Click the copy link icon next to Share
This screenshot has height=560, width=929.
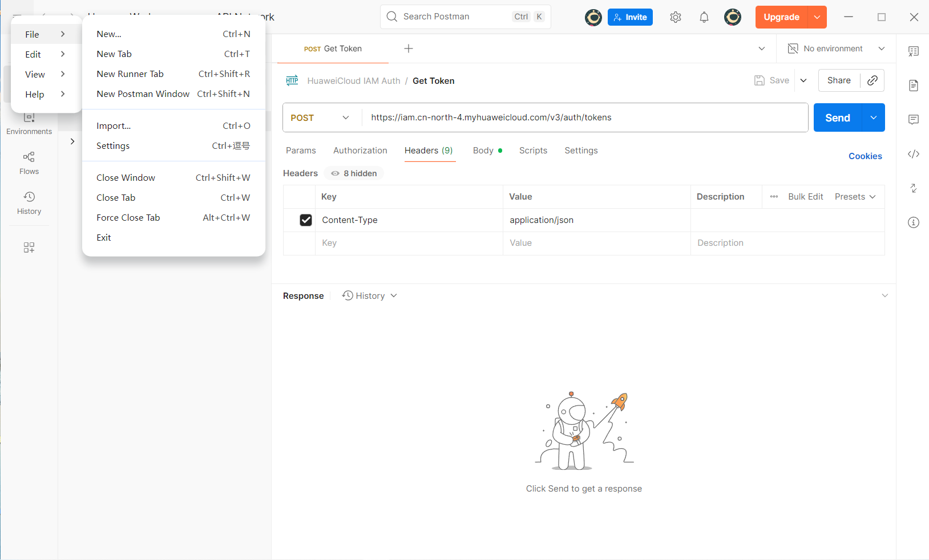(x=873, y=80)
